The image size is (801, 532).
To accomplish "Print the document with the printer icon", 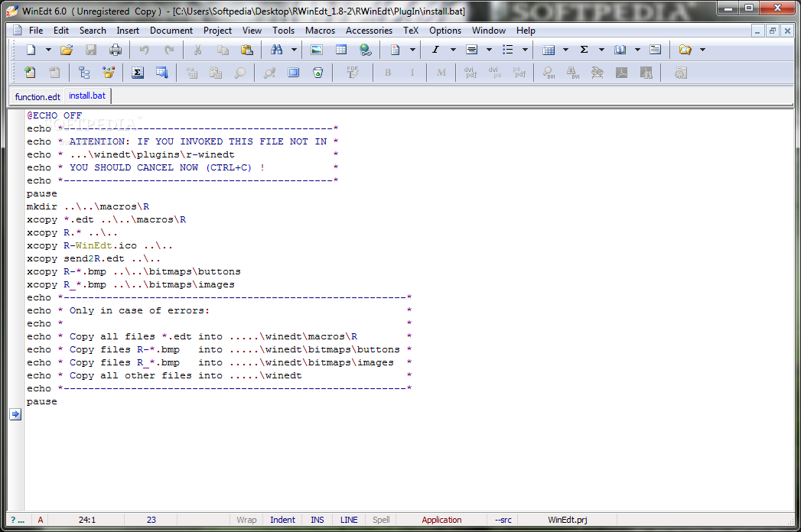I will coord(116,50).
